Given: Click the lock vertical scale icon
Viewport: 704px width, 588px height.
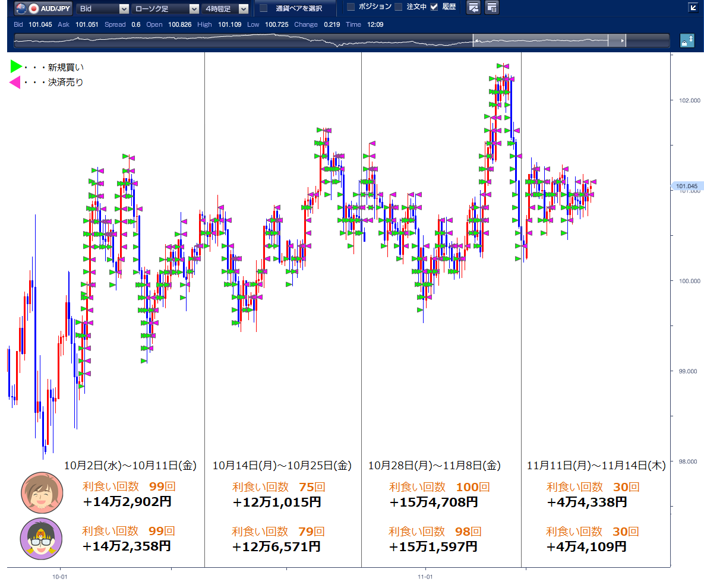Looking at the screenshot, I should (x=687, y=41).
